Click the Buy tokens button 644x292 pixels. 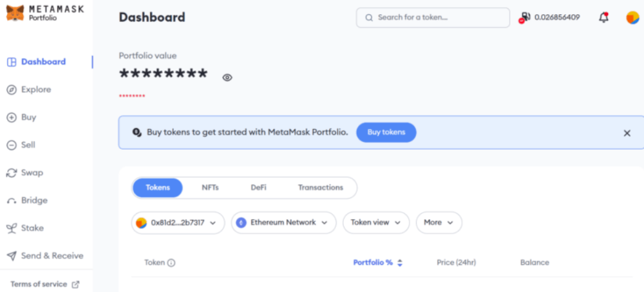click(386, 132)
